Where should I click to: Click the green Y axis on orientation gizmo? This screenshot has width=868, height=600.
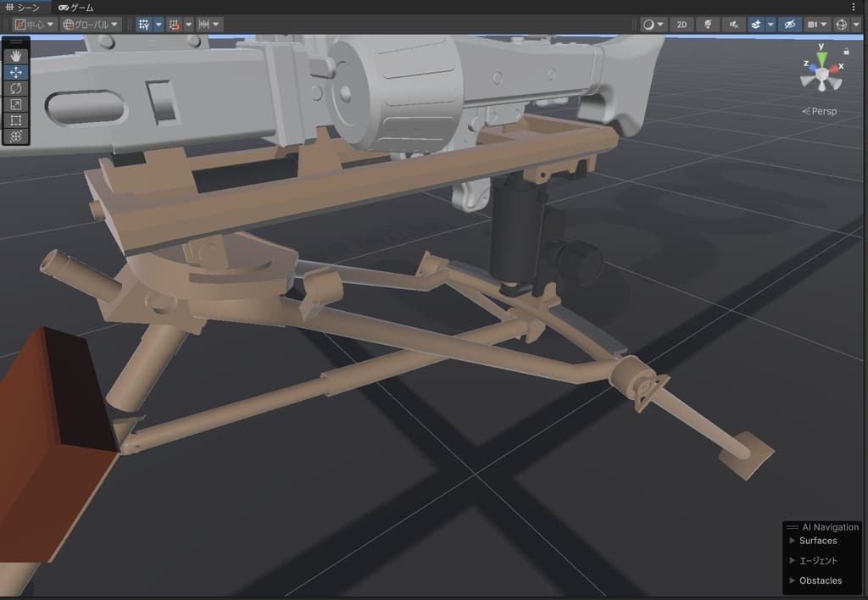[x=821, y=58]
